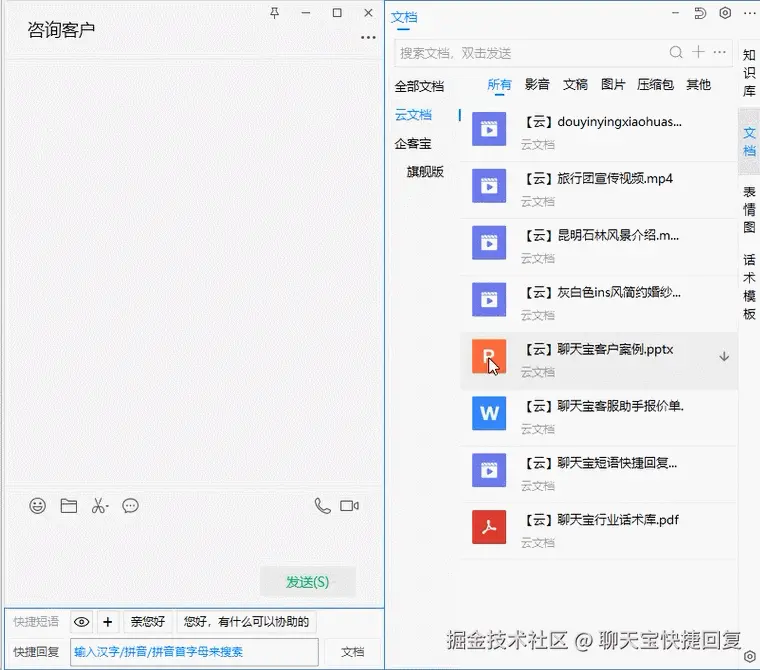
Task: Select file name 【云】旅行团宣传视频.mp4
Action: coord(600,178)
